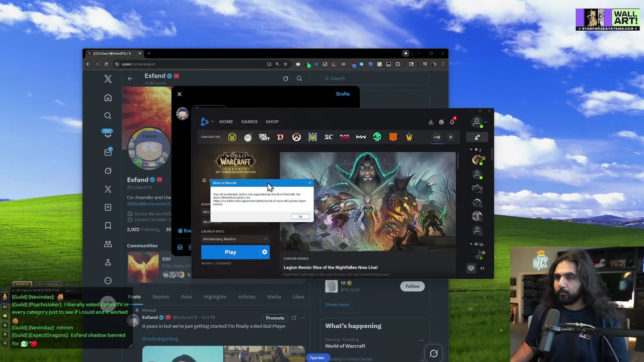Screen dimensions: 644x362
Task: Open the Battle.net profile avatar menu
Action: 477,122
